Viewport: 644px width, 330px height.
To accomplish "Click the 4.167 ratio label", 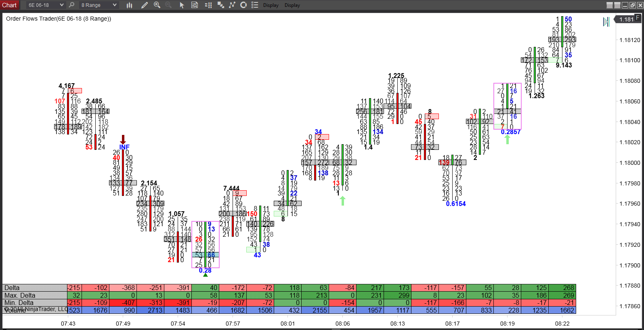I will tap(67, 86).
